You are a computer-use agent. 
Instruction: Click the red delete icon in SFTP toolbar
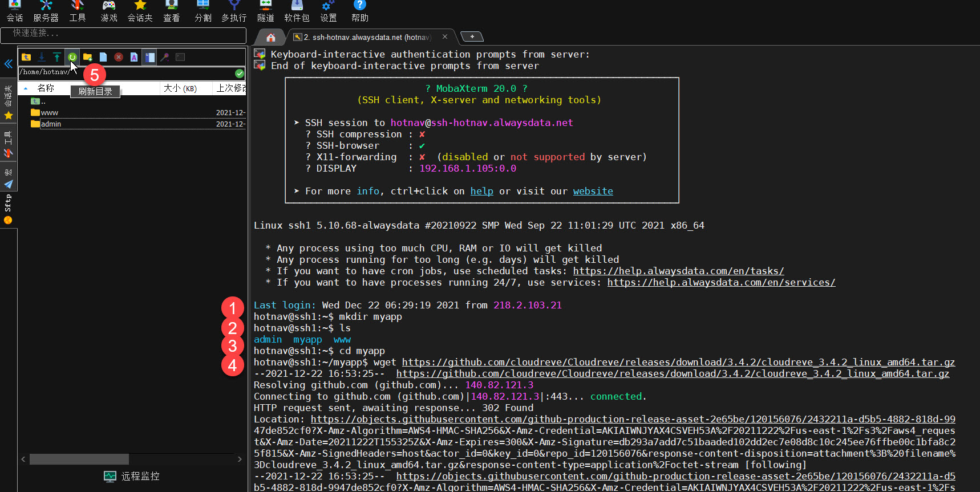(x=119, y=57)
